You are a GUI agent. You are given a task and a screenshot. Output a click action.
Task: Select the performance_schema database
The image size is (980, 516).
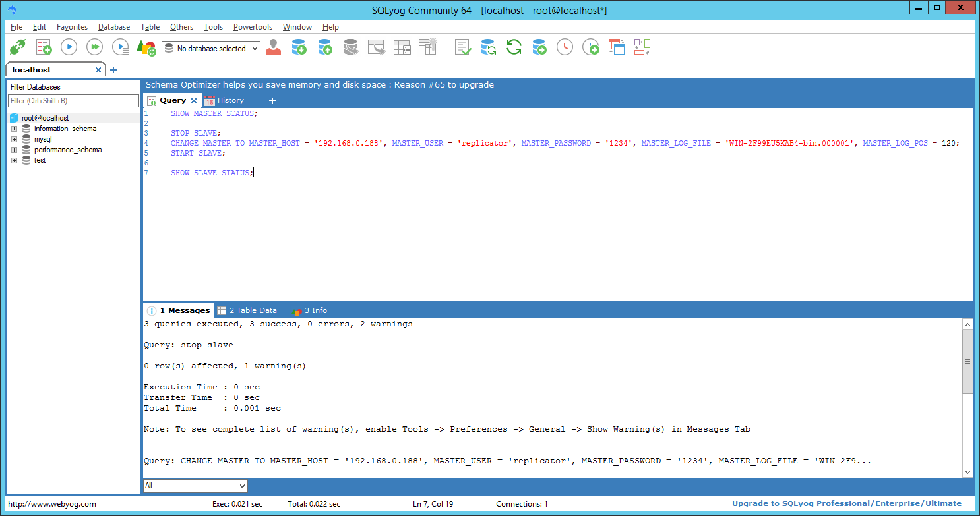click(68, 150)
